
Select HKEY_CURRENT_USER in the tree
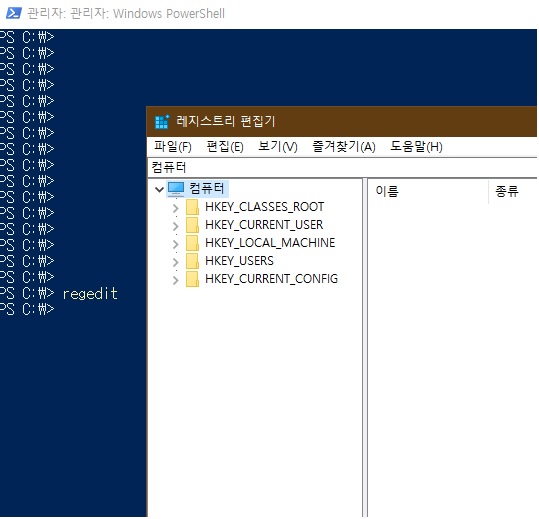pyautogui.click(x=264, y=225)
